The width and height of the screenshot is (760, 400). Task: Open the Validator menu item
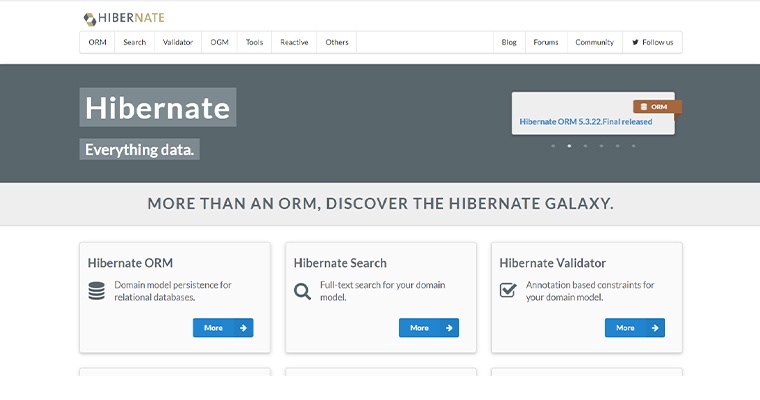tap(178, 42)
